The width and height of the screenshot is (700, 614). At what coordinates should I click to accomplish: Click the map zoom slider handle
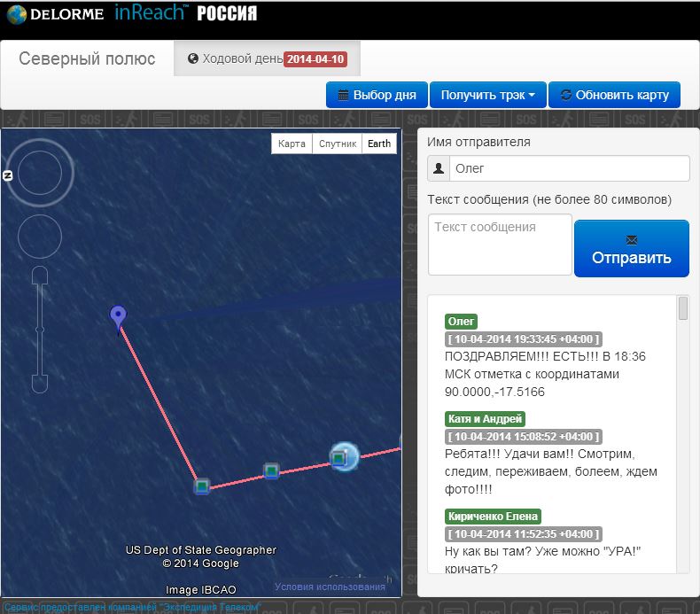coord(40,330)
